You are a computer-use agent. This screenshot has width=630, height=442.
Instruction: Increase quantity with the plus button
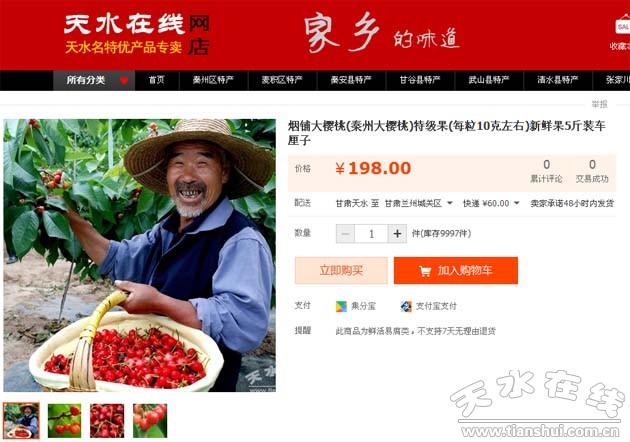pos(397,233)
